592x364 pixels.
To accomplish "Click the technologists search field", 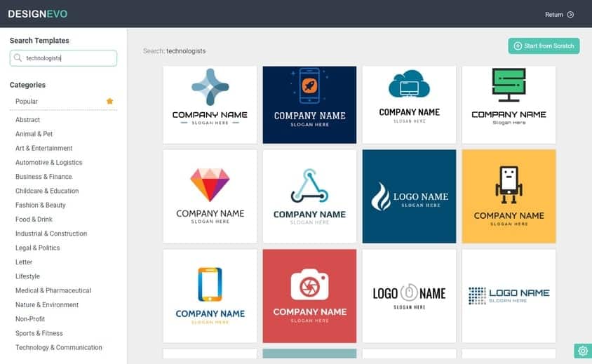I will pos(63,58).
